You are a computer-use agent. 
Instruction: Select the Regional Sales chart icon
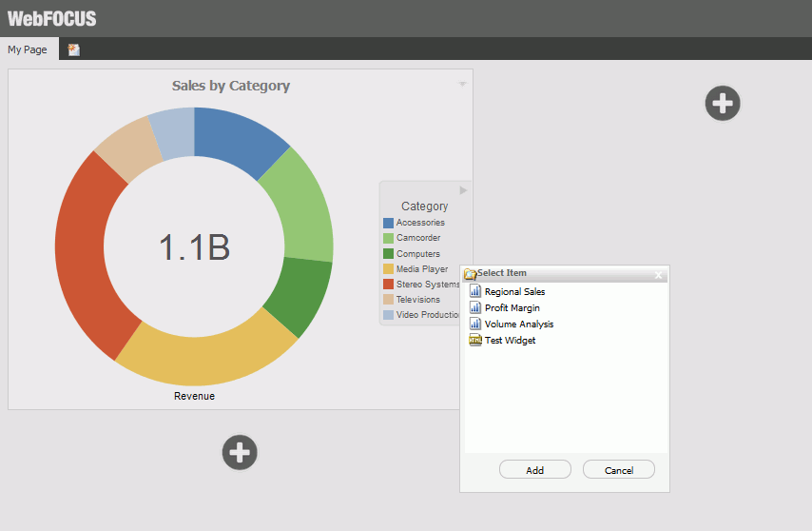click(x=475, y=292)
